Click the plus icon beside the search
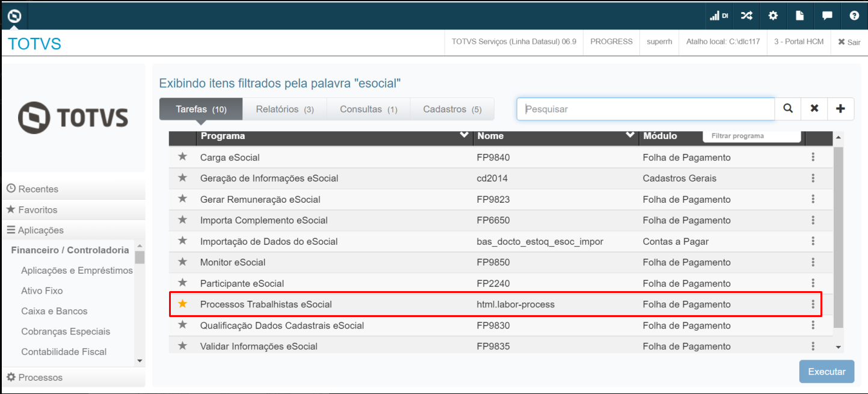 (x=841, y=109)
